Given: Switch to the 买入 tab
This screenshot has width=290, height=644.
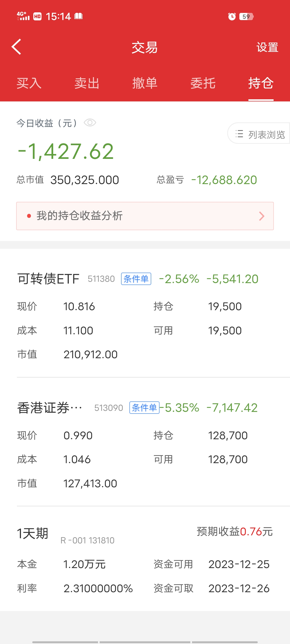Looking at the screenshot, I should [29, 83].
